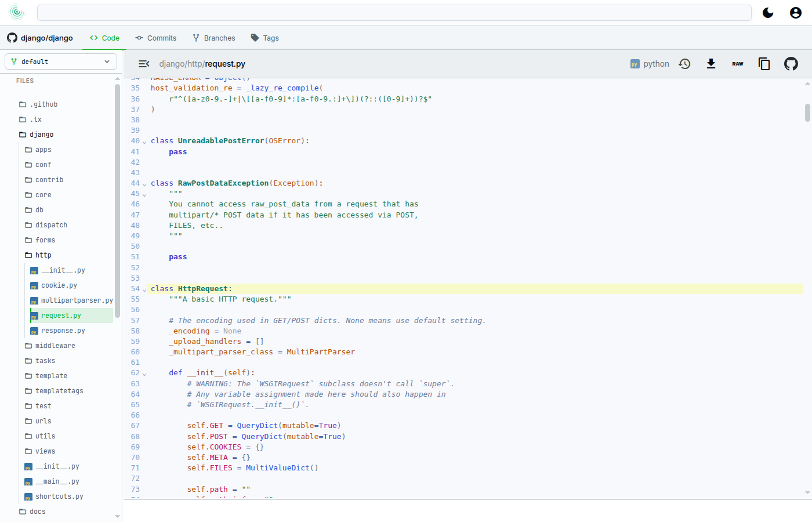Fold the HttpRequest class at line 54
812x522 pixels.
coord(144,289)
